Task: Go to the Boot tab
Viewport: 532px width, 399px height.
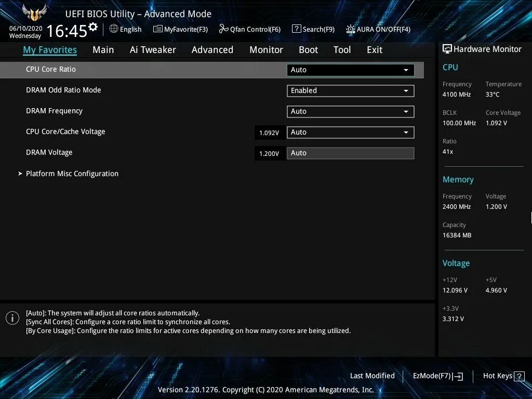Action: click(308, 50)
